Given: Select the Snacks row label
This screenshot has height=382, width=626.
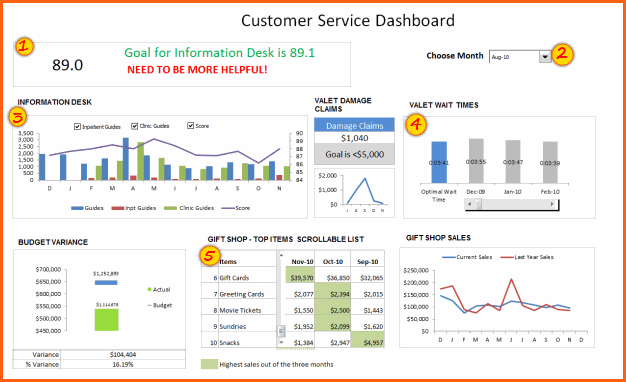Looking at the screenshot, I should pyautogui.click(x=229, y=342).
